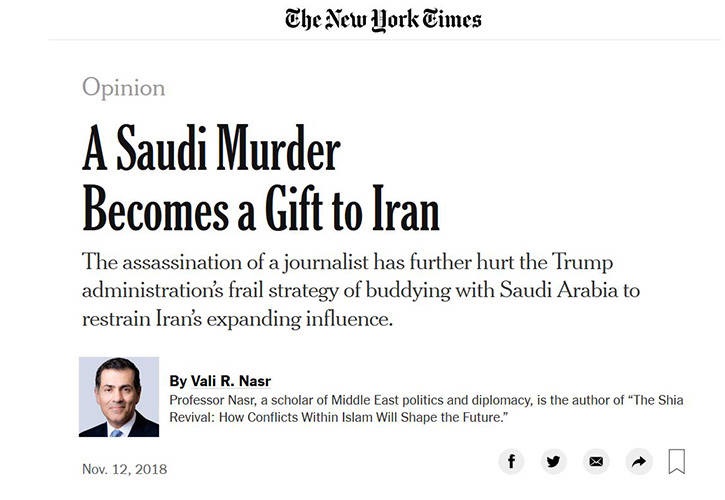Click "expanding influence" in the summary's last line
Screen dimensions: 725x500
click(300, 320)
